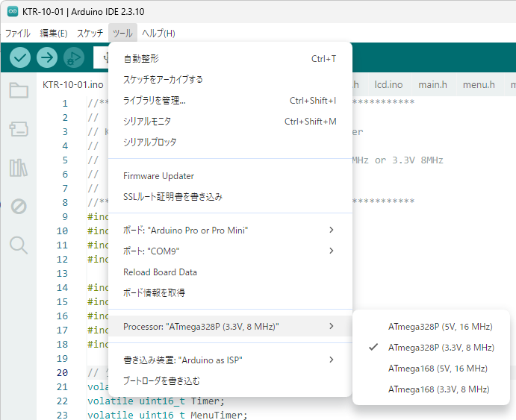Choose スケッチをアーカイブする

[x=230, y=80]
